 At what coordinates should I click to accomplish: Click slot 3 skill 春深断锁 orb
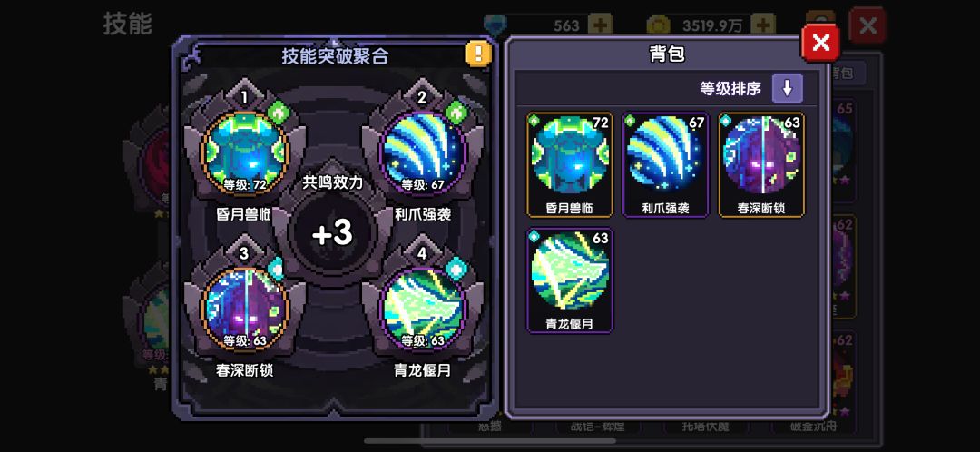(245, 309)
